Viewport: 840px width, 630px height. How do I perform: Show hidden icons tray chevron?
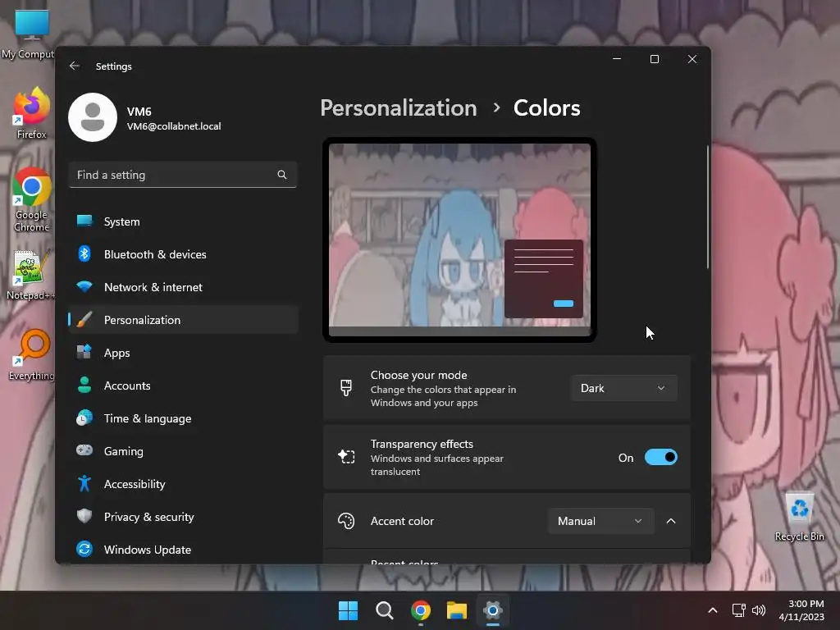tap(713, 610)
